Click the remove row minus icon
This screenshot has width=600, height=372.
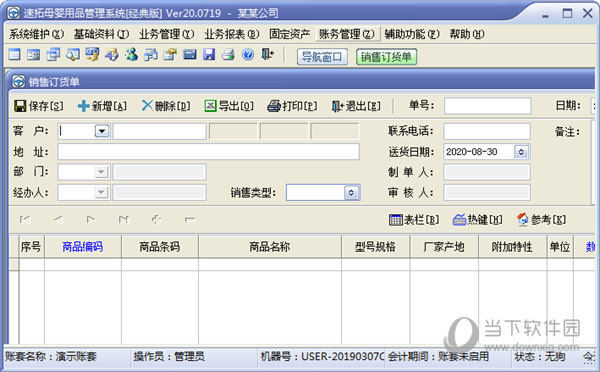click(x=190, y=220)
